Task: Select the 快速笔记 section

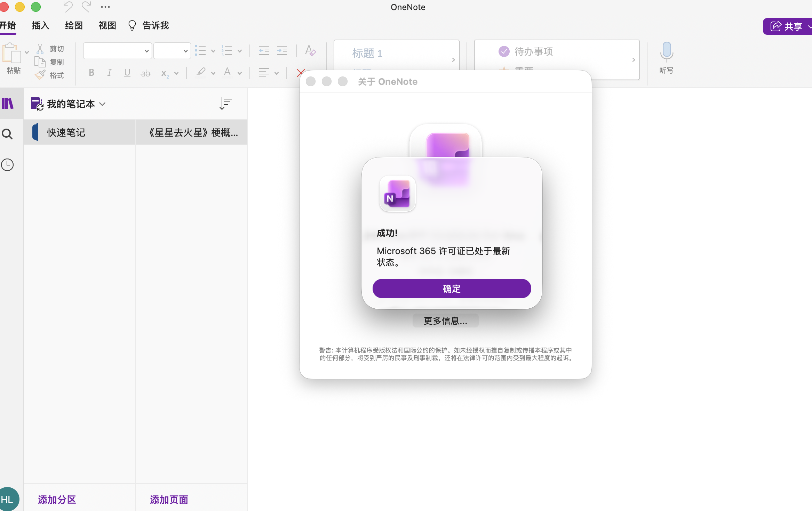Action: click(80, 132)
